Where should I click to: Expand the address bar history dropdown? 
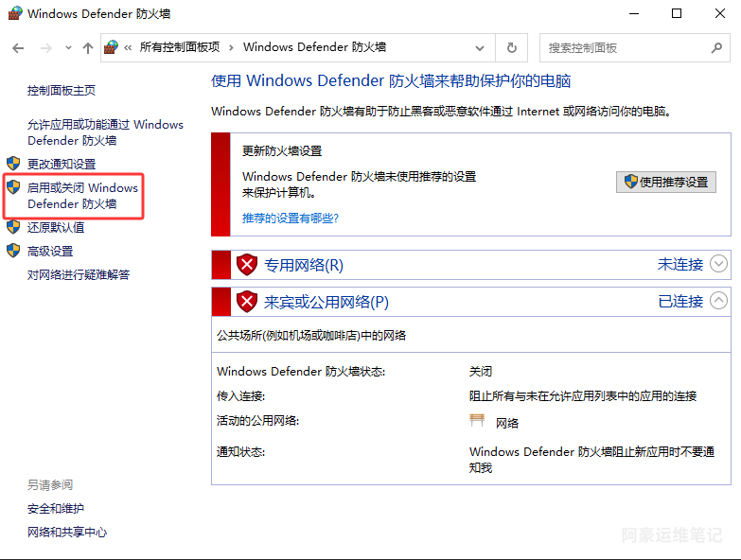480,47
